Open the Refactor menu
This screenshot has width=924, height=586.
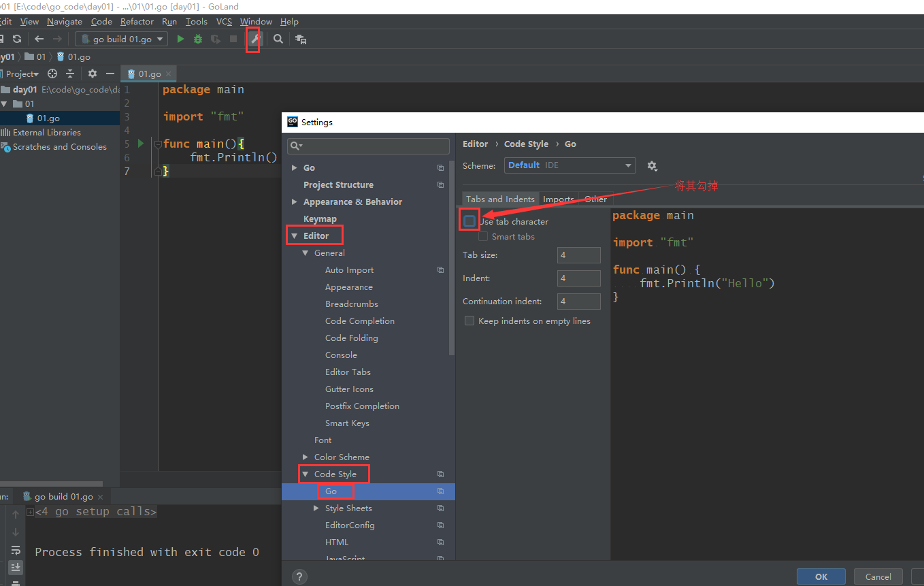click(137, 22)
